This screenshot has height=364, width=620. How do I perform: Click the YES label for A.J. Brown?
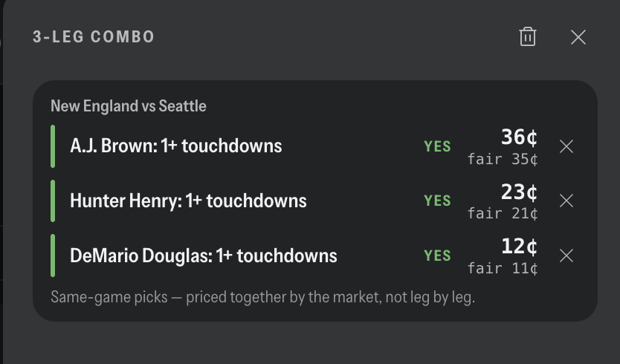(437, 146)
